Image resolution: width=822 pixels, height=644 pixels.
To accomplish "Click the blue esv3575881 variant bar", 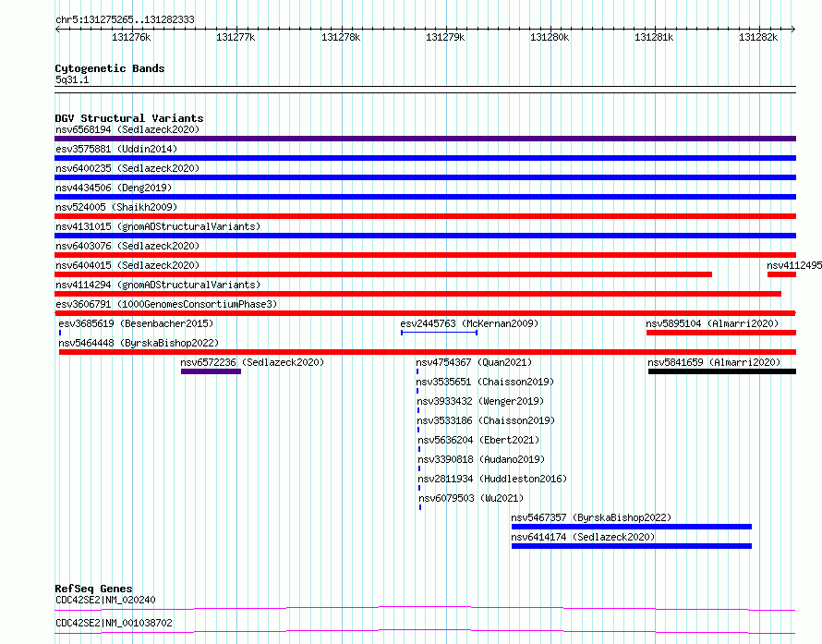I will [x=425, y=158].
